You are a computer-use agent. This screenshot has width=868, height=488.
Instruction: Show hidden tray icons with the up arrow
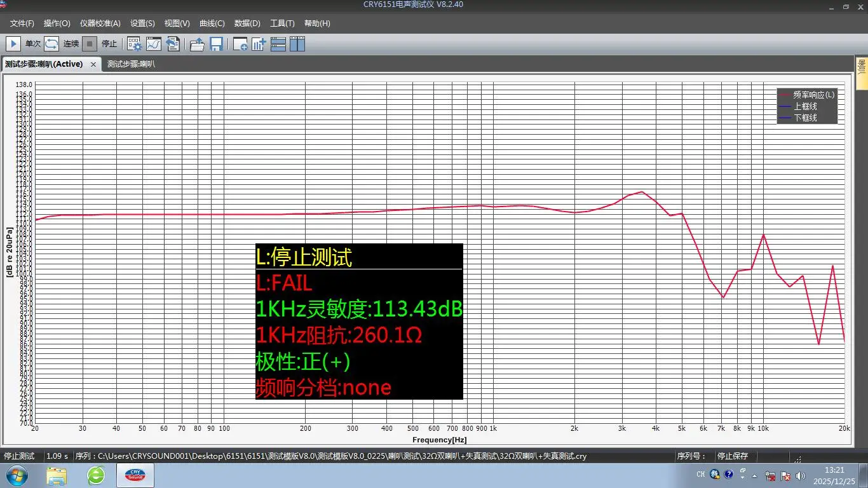[x=754, y=475]
